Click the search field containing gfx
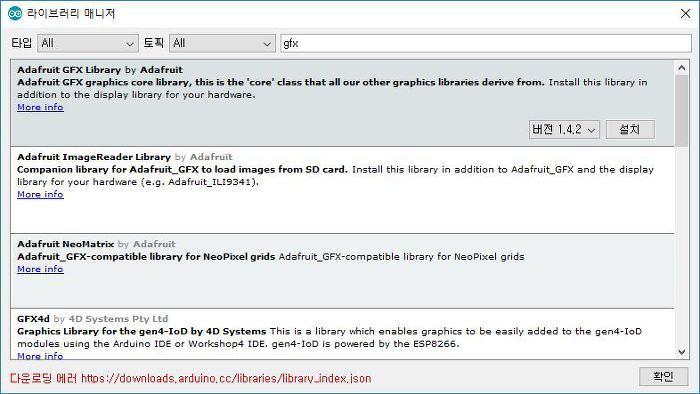Image resolution: width=700 pixels, height=394 pixels. (x=486, y=43)
